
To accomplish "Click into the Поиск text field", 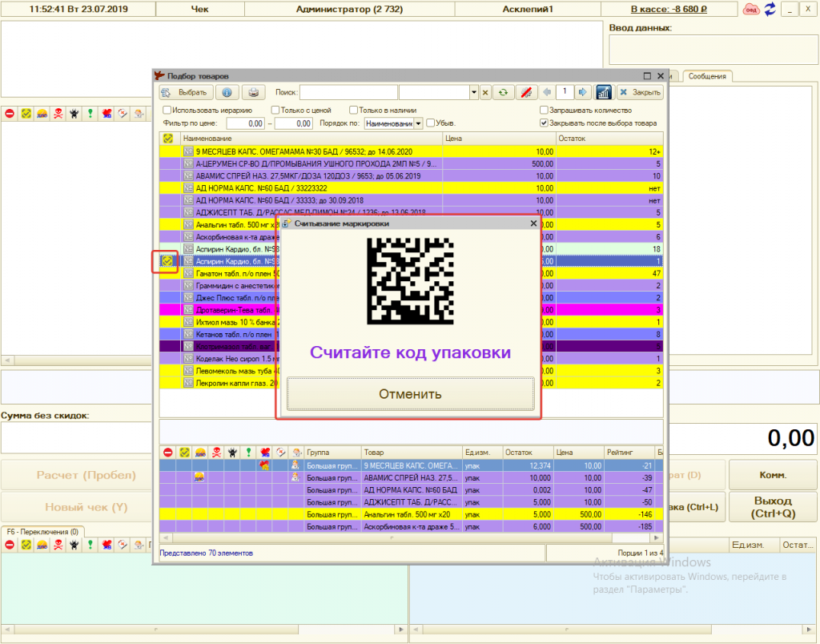I will [x=348, y=93].
